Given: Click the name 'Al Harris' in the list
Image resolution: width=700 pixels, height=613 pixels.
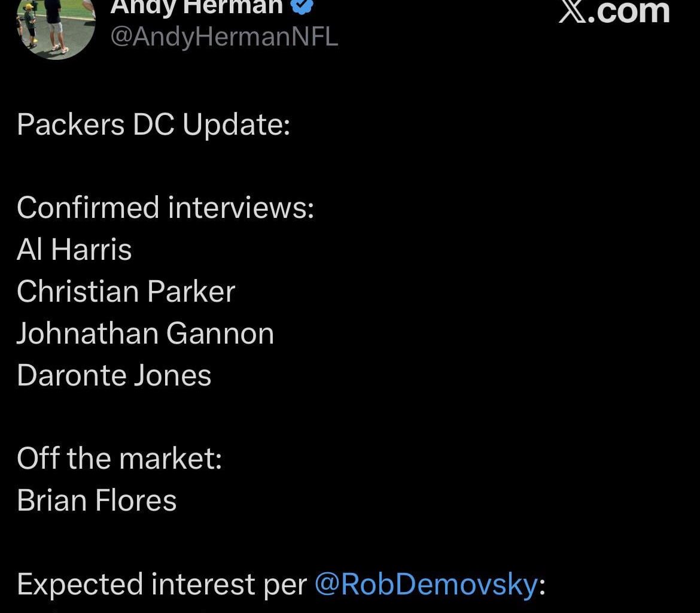Looking at the screenshot, I should (74, 250).
